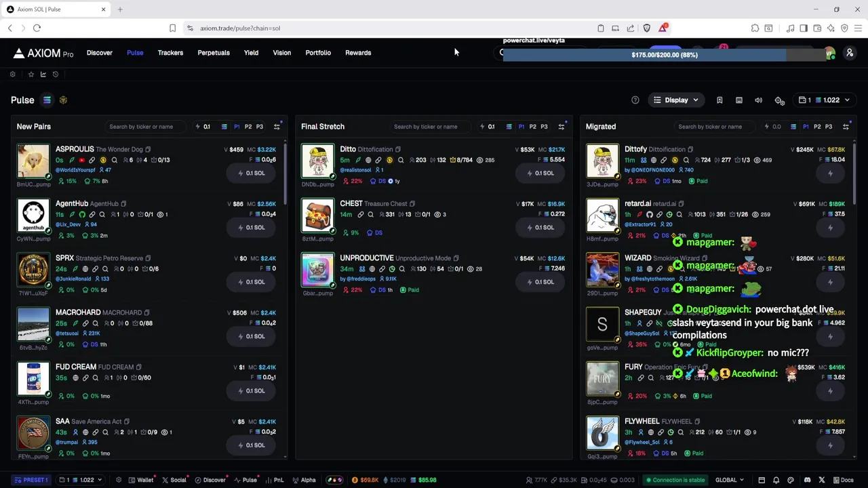The width and height of the screenshot is (868, 488).
Task: Click the search magnifier icon on Ditto row
Action: (401, 160)
